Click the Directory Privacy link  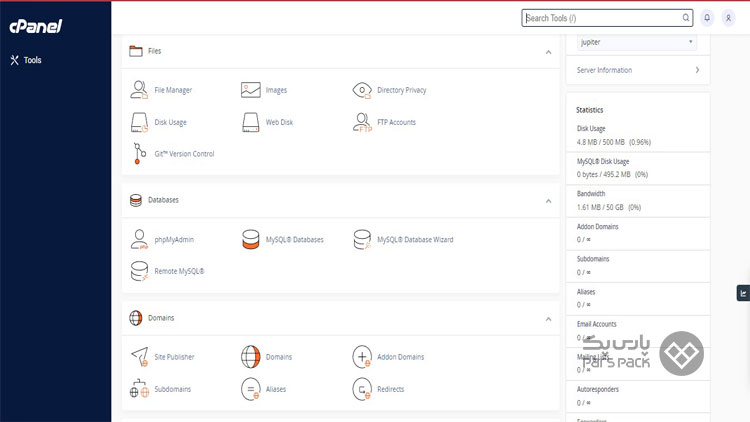[402, 90]
